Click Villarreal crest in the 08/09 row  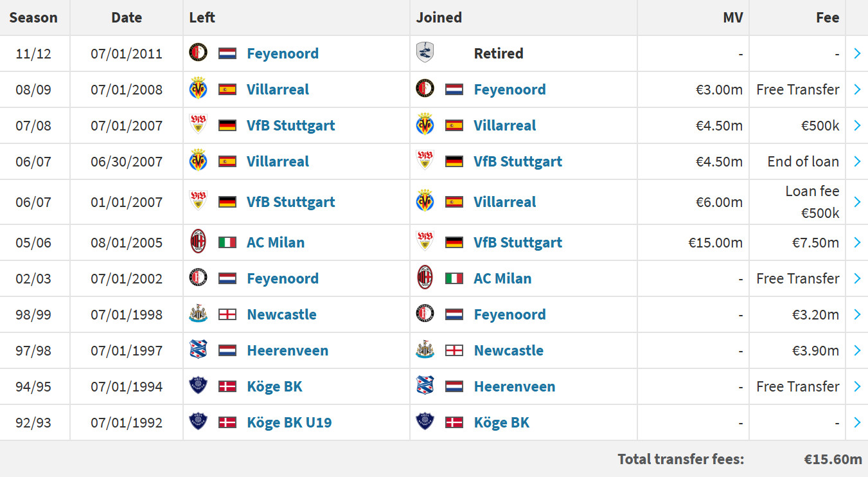point(198,89)
